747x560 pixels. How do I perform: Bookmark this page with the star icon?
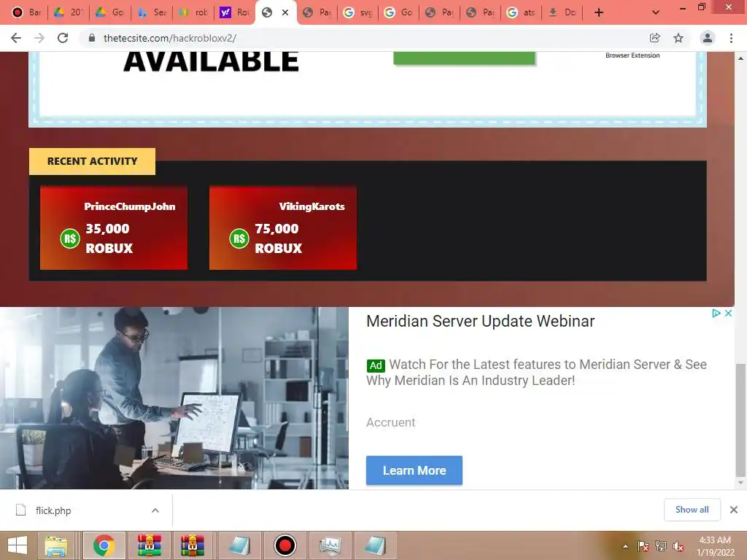678,38
